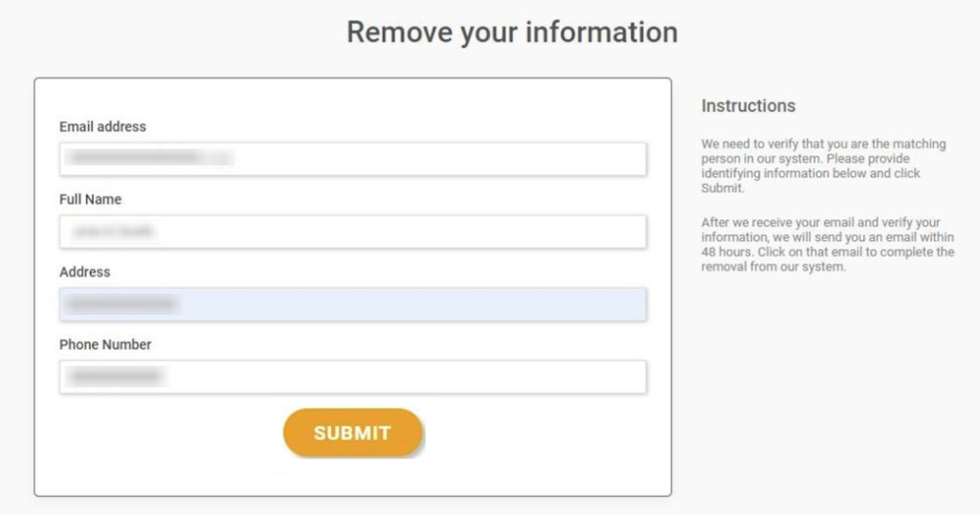Click the "Full Name" field label

(90, 199)
